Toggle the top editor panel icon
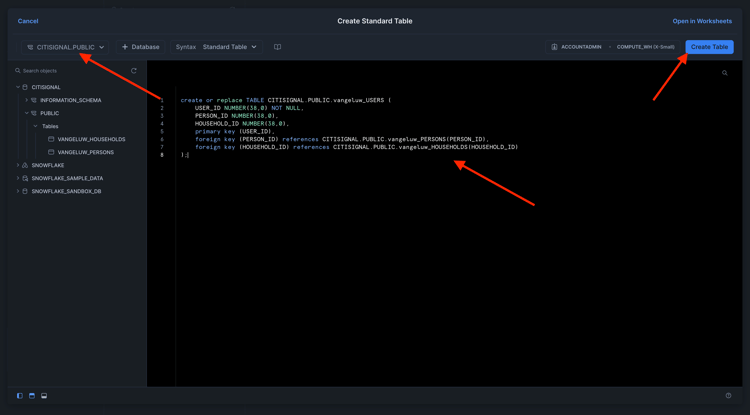Image resolution: width=750 pixels, height=415 pixels. [32, 396]
